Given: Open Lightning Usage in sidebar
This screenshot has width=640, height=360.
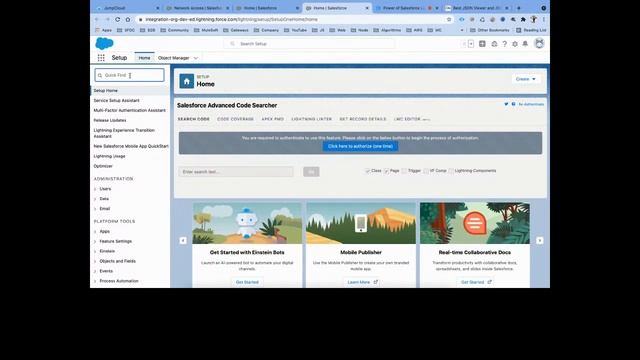Looking at the screenshot, I should point(109,156).
